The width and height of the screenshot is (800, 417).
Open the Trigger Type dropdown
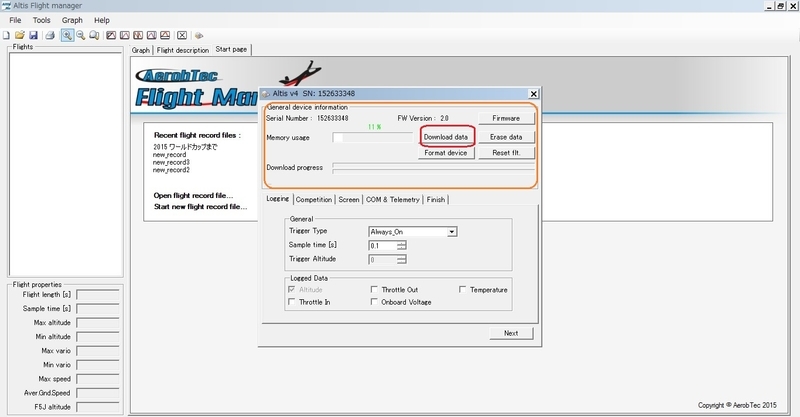[x=452, y=232]
